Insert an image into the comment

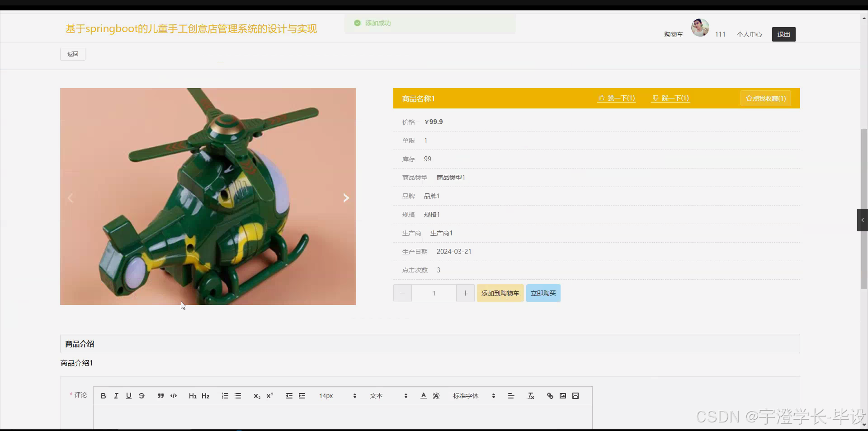point(562,396)
